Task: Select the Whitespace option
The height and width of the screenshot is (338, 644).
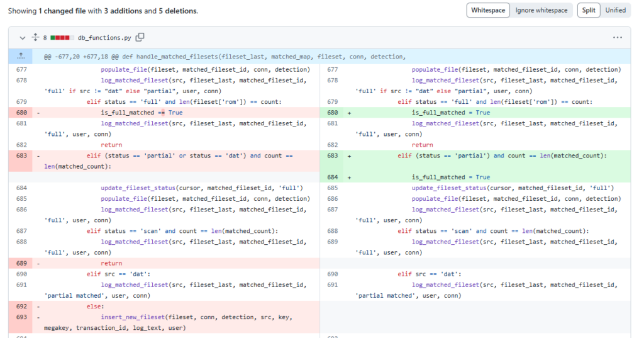Action: (x=488, y=11)
